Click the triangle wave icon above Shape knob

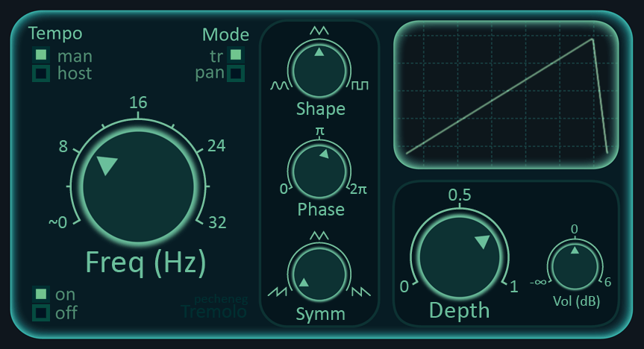[319, 30]
